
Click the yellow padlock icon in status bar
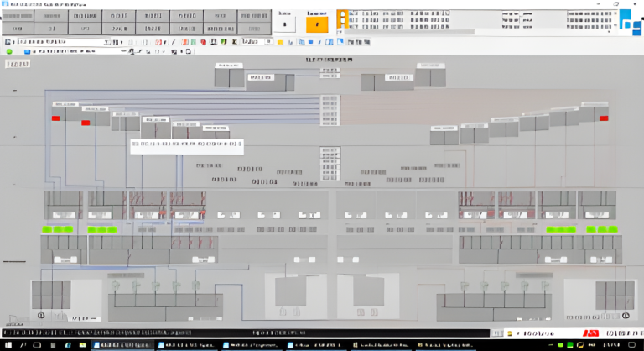click(x=510, y=333)
